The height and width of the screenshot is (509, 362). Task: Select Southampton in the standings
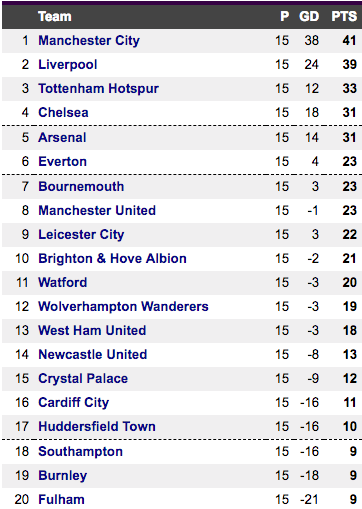[x=80, y=452]
